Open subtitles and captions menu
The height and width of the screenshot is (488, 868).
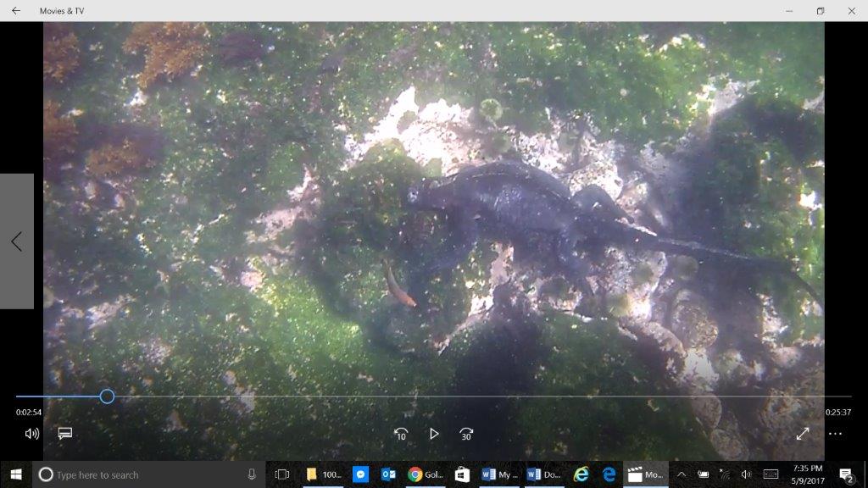pyautogui.click(x=64, y=433)
